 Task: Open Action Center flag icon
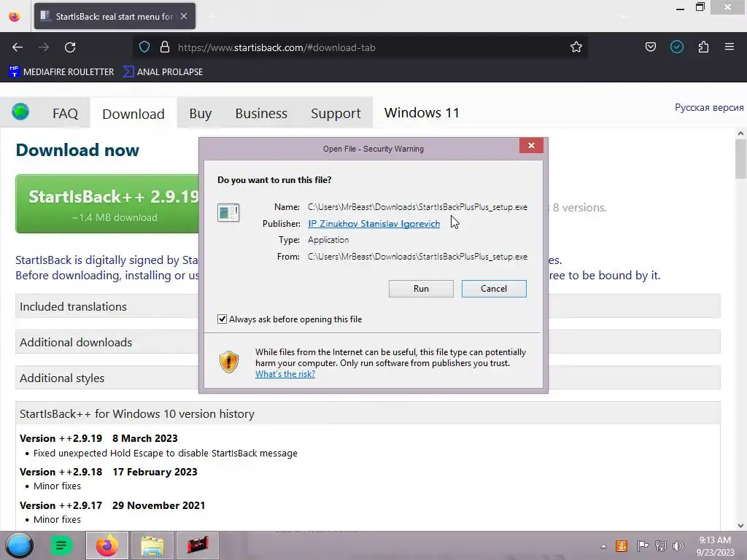tap(643, 545)
